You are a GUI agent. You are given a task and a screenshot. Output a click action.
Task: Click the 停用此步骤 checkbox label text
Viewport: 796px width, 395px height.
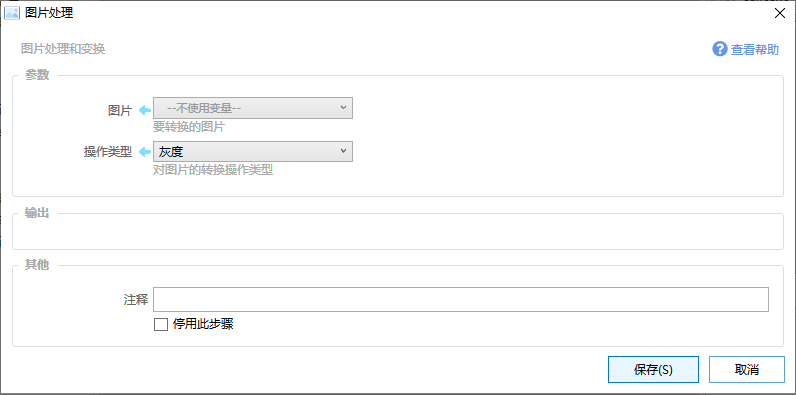[203, 324]
